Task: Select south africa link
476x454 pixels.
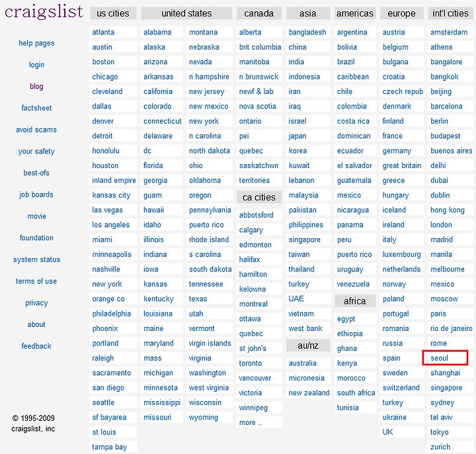Action: (356, 393)
